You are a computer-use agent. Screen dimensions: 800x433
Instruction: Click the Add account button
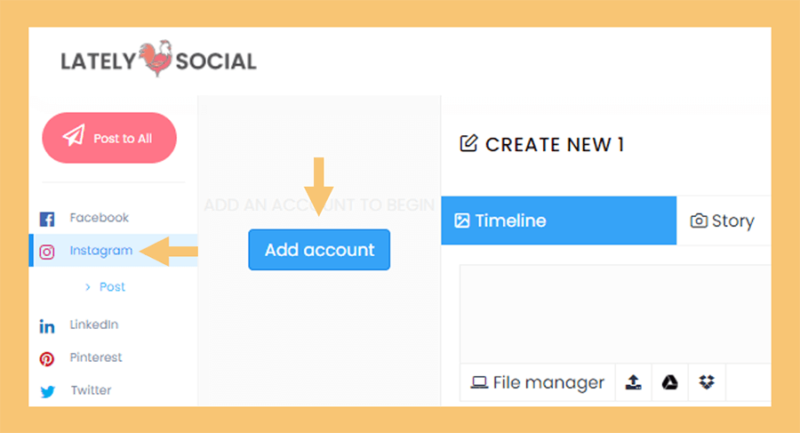[x=319, y=249]
